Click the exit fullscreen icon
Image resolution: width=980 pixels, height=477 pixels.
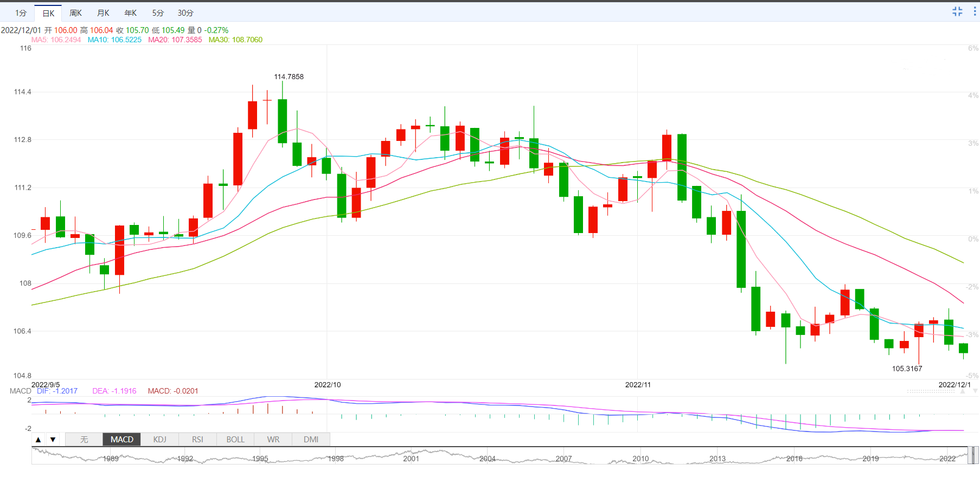[x=957, y=11]
